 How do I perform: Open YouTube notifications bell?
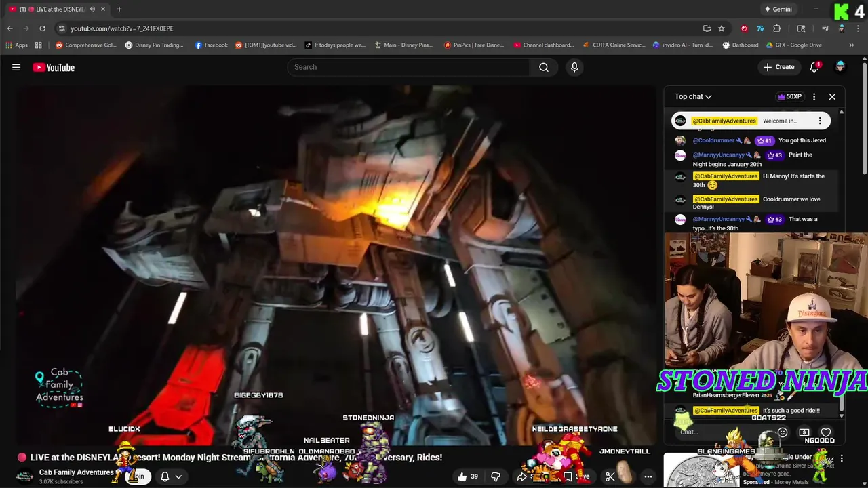point(814,67)
